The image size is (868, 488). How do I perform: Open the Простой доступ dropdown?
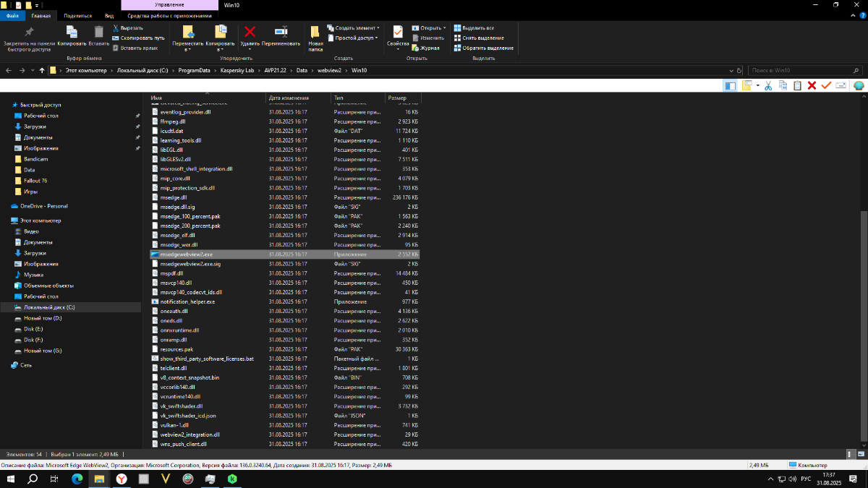353,38
